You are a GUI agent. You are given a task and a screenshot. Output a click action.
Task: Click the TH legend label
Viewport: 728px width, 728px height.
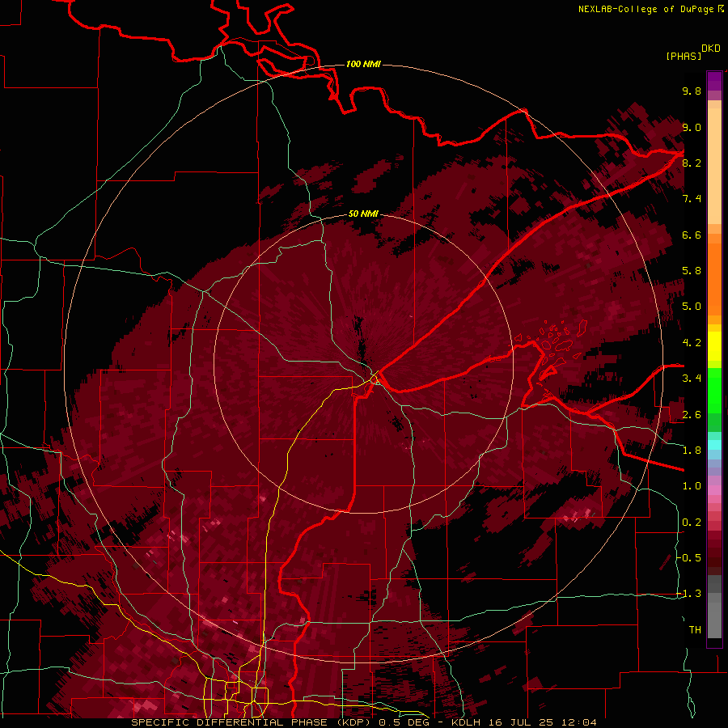tap(695, 630)
